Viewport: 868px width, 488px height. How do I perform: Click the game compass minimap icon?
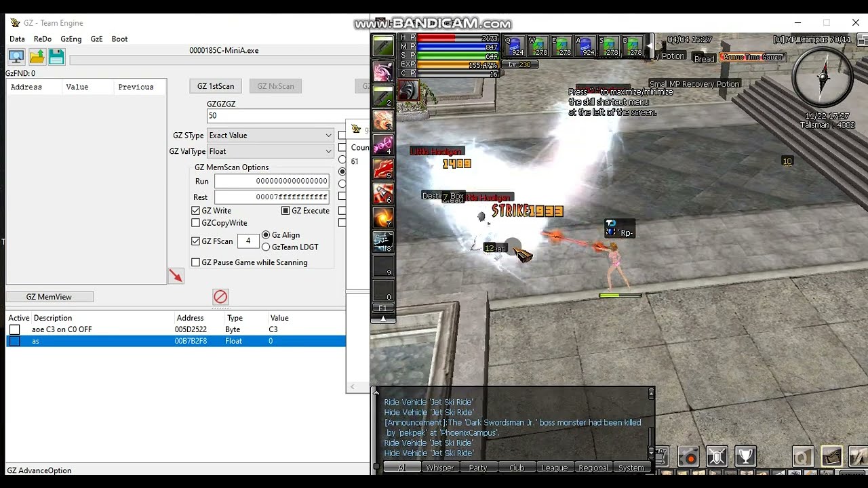pyautogui.click(x=823, y=77)
